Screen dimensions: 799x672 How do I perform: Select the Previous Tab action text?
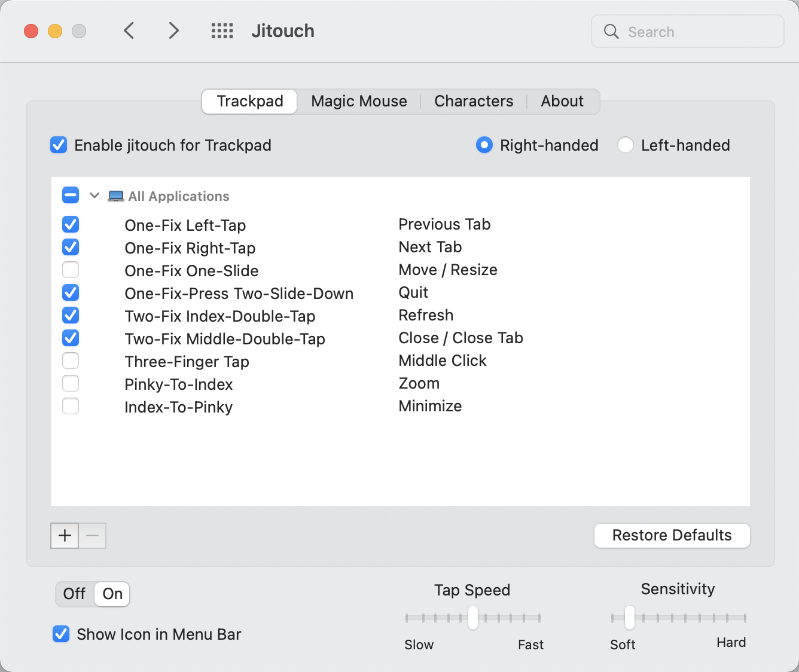(444, 224)
